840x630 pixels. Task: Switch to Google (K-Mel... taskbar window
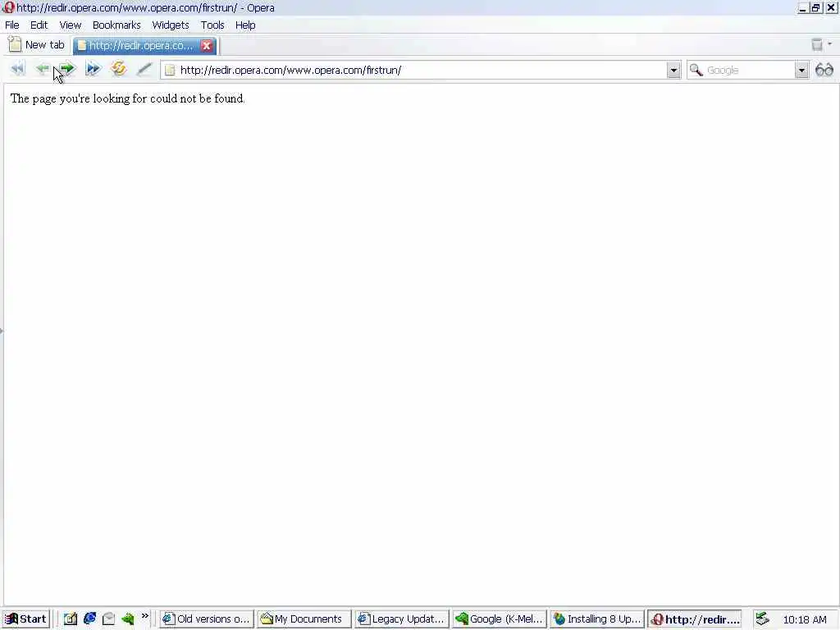click(500, 619)
